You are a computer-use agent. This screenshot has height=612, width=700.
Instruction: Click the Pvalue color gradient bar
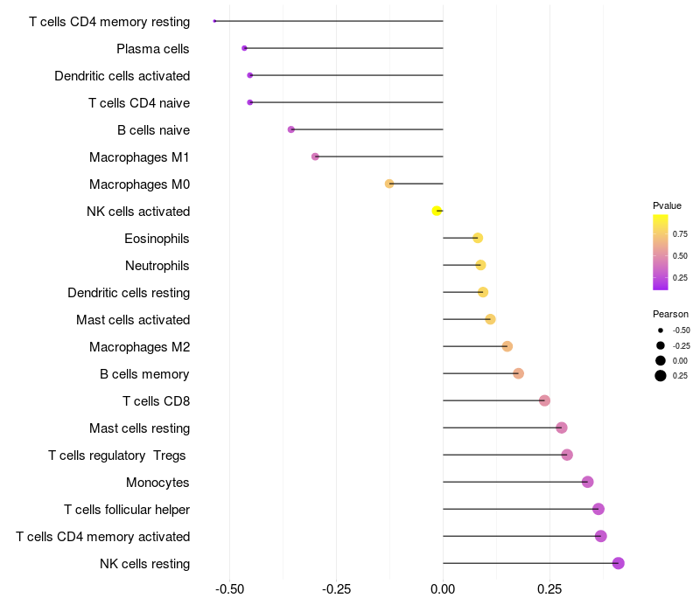tap(661, 252)
